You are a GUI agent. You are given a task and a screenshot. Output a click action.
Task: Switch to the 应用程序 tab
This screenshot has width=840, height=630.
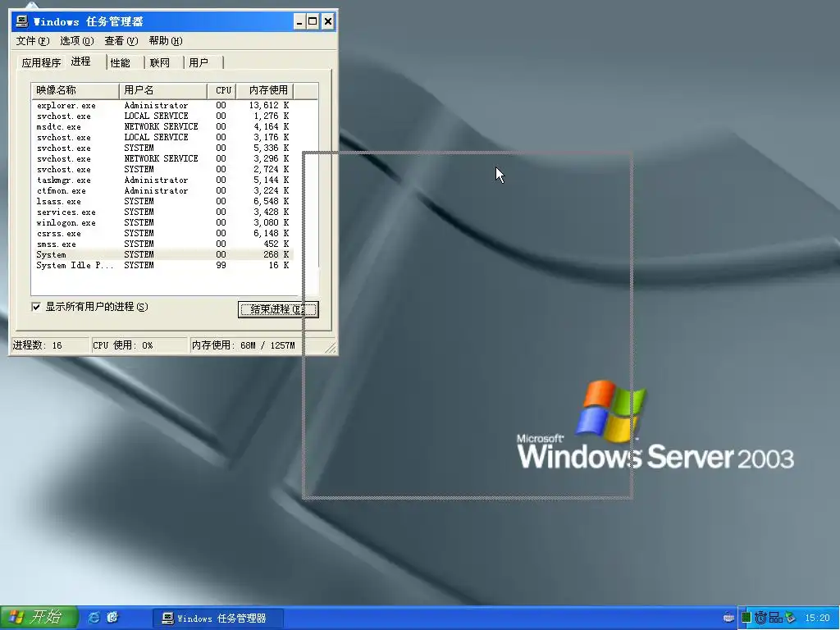(41, 62)
